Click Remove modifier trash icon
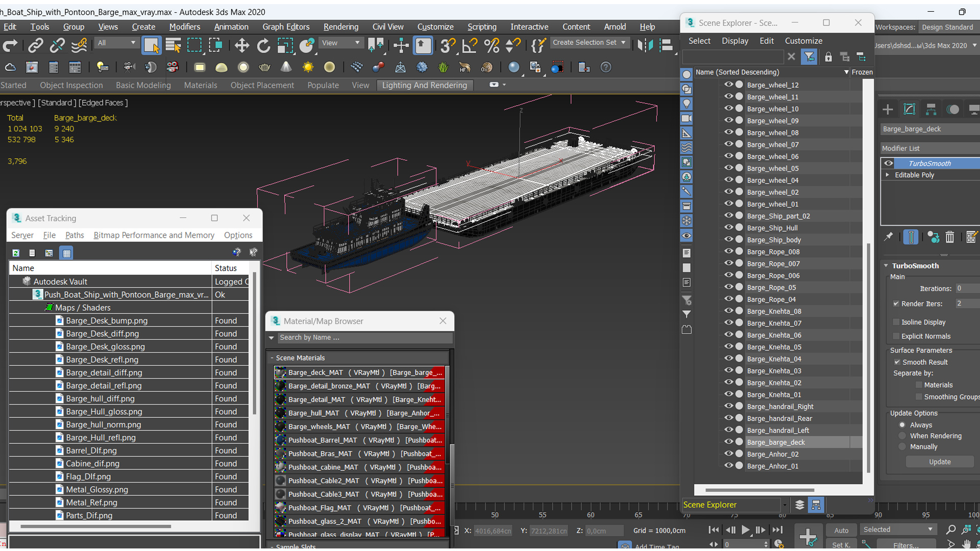The image size is (980, 551). (x=949, y=237)
